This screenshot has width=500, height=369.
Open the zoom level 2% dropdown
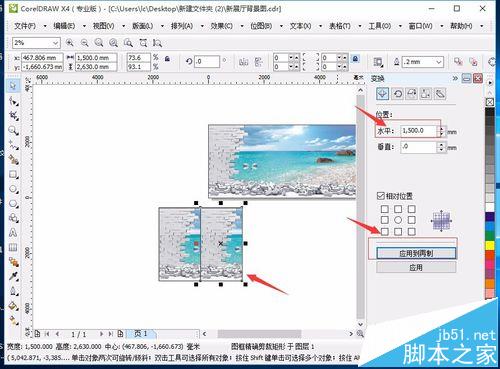pyautogui.click(x=55, y=43)
